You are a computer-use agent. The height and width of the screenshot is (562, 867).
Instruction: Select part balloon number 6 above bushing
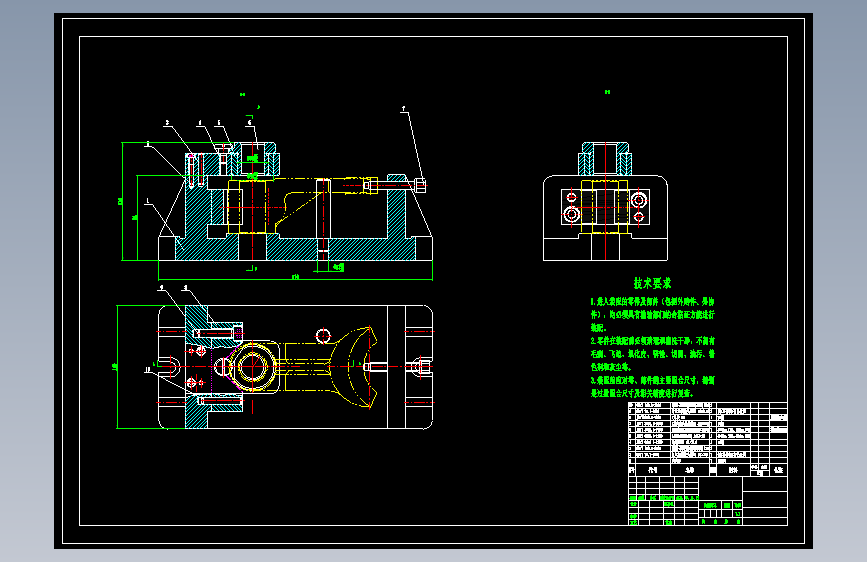click(x=250, y=123)
